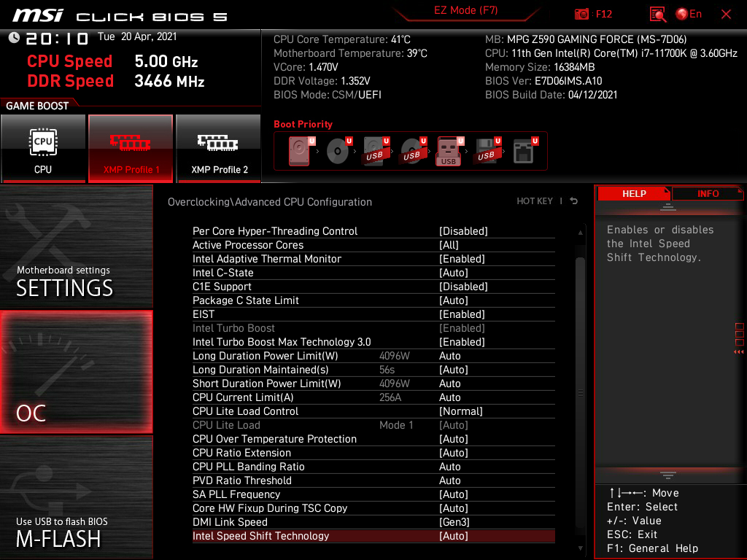Select the USB floppy boot device icon
The width and height of the screenshot is (747, 560).
[487, 151]
